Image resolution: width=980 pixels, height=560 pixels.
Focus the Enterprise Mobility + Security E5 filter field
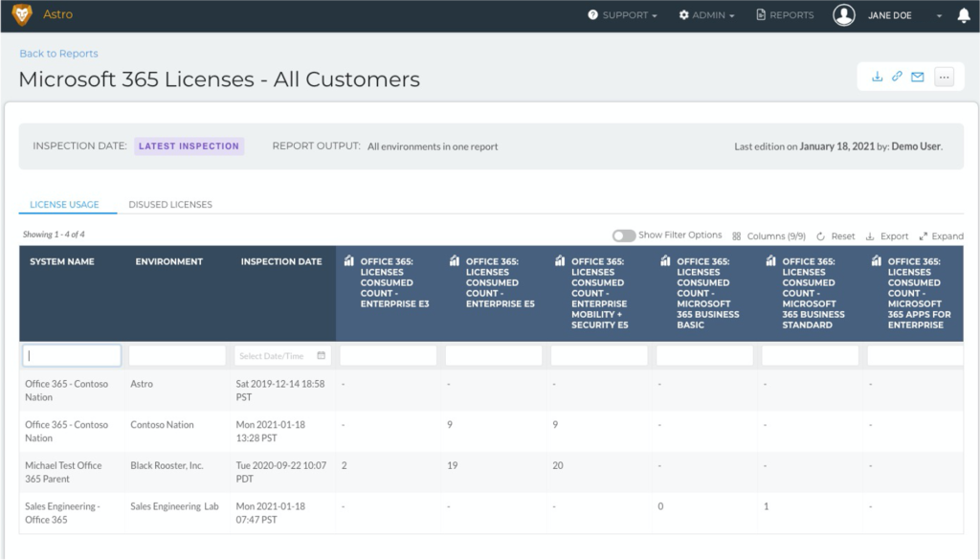pyautogui.click(x=599, y=356)
